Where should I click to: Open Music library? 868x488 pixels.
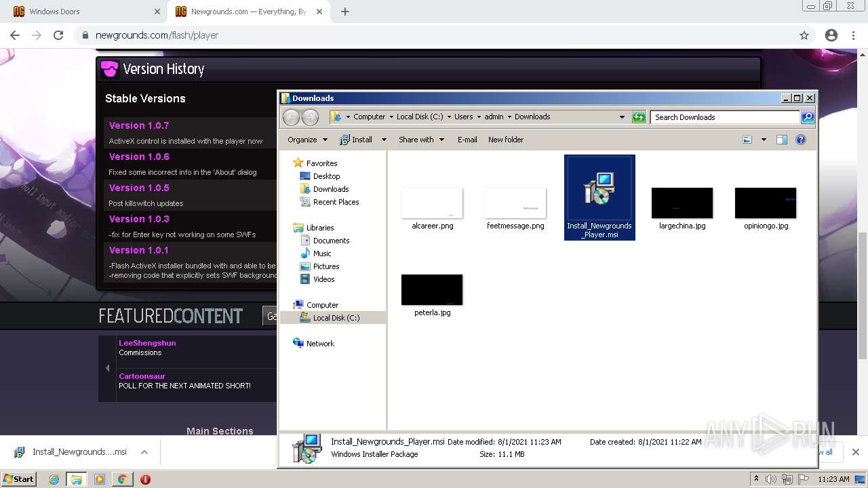(x=322, y=253)
